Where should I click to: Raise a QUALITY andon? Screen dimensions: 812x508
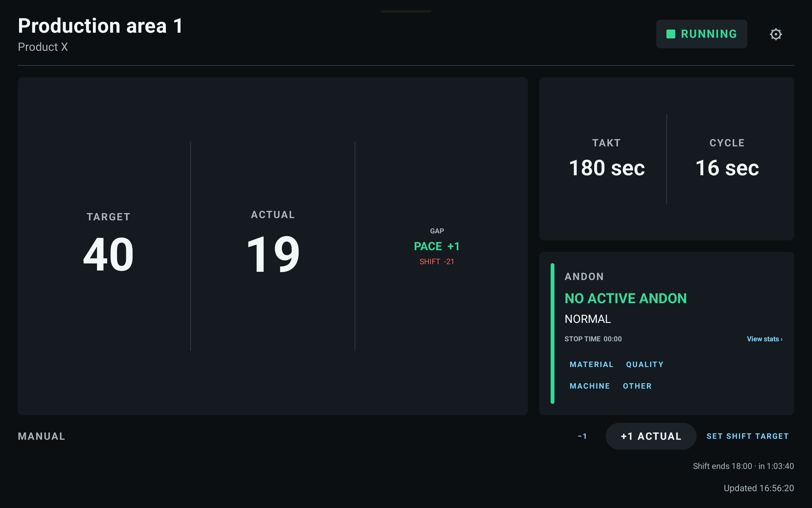[645, 364]
